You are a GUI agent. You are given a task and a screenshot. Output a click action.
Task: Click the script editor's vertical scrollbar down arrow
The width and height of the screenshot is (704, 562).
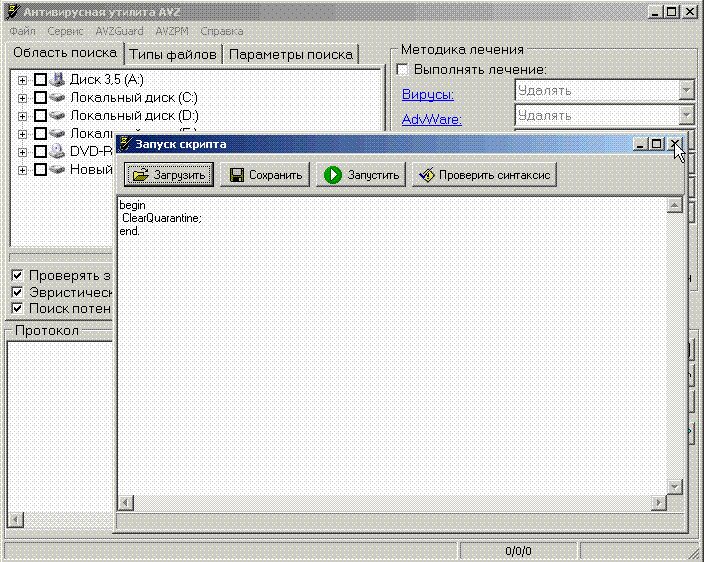675,486
